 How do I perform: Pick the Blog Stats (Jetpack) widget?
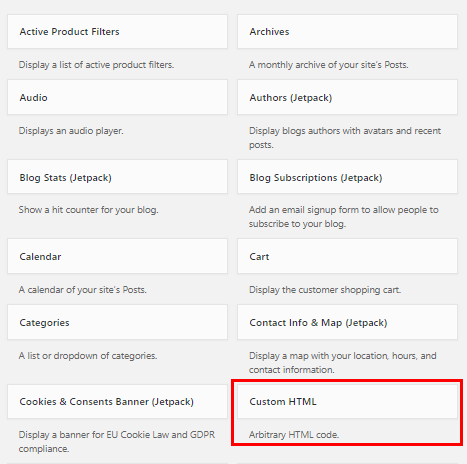117,177
